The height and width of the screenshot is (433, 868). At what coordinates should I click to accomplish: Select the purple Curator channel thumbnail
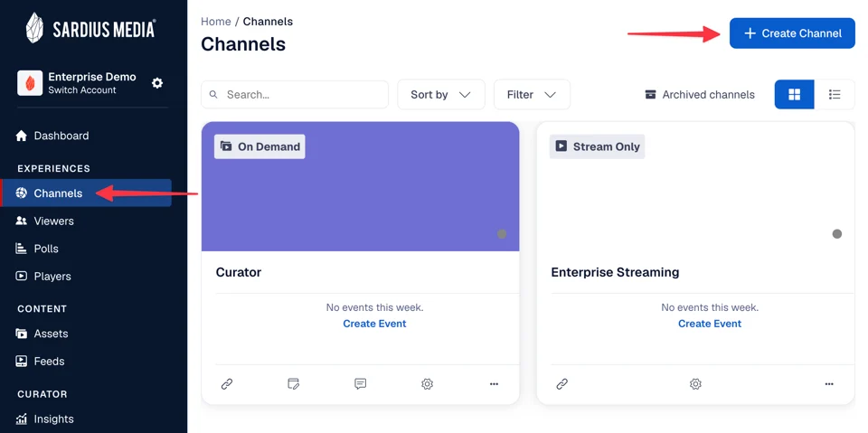tap(361, 186)
